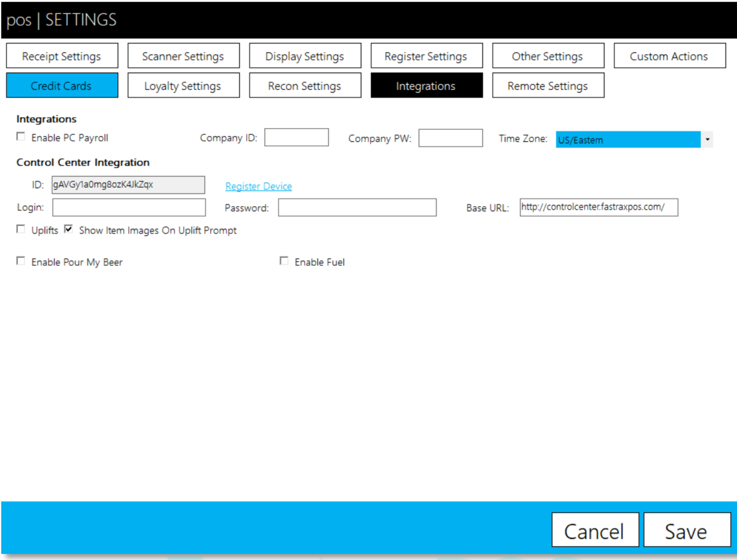
Task: Open the Display Settings tab
Action: point(305,56)
